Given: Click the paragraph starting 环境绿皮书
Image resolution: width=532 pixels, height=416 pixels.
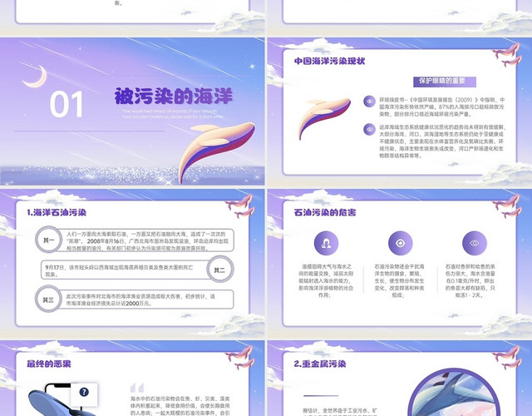Looking at the screenshot, I should pyautogui.click(x=441, y=107).
